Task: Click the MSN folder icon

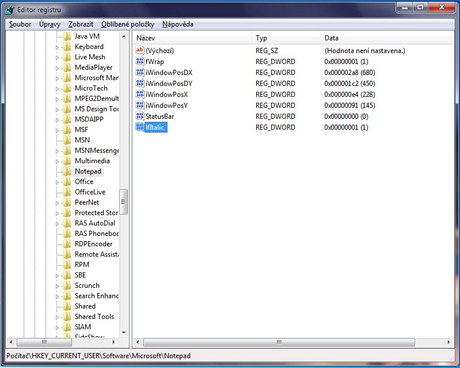Action: [x=67, y=140]
